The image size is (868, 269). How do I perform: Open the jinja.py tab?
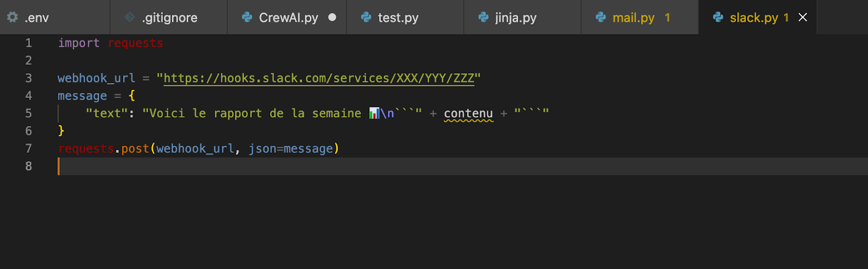point(522,17)
